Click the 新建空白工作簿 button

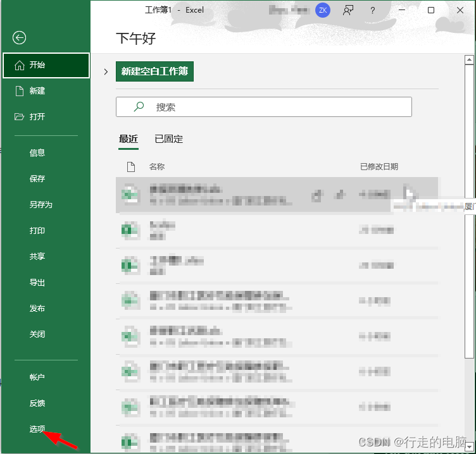(154, 71)
